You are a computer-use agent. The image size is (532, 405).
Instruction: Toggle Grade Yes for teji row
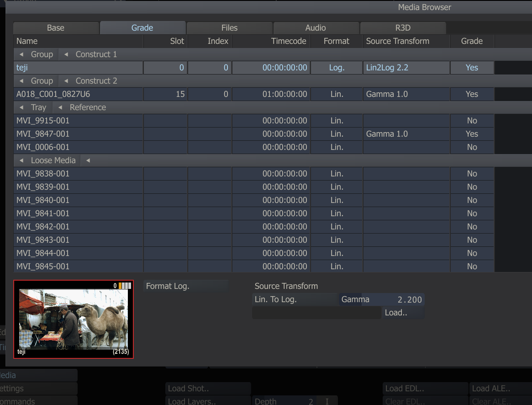[x=472, y=68]
